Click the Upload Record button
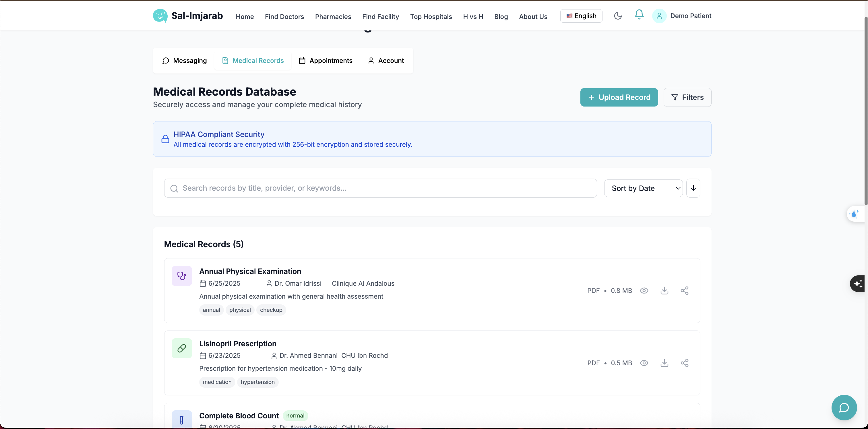 (x=619, y=97)
